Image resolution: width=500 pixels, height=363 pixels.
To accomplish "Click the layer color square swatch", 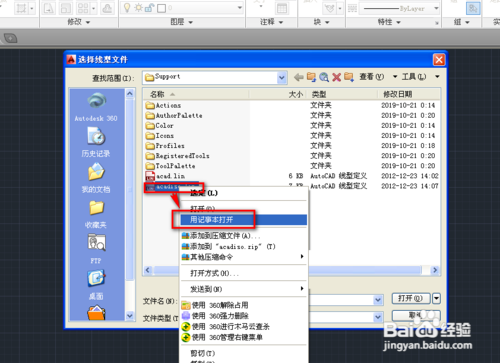I will pos(161,8).
